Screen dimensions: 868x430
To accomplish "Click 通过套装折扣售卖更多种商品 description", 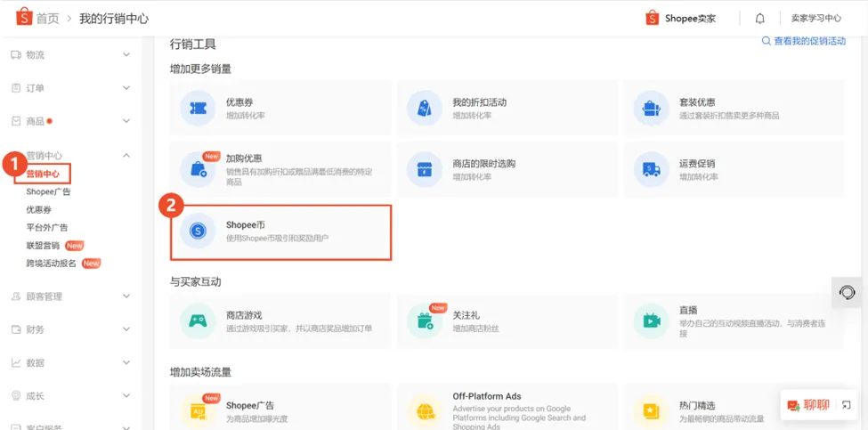I will pos(729,116).
